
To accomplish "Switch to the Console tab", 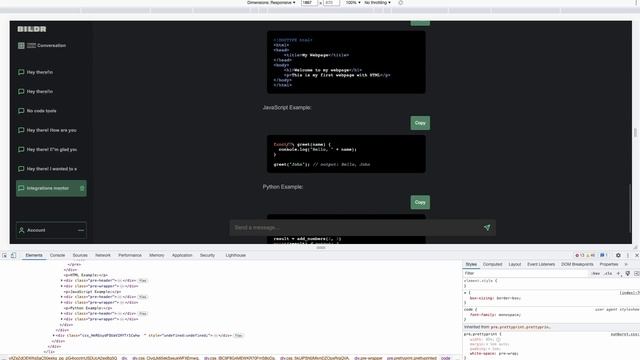I will [x=58, y=255].
